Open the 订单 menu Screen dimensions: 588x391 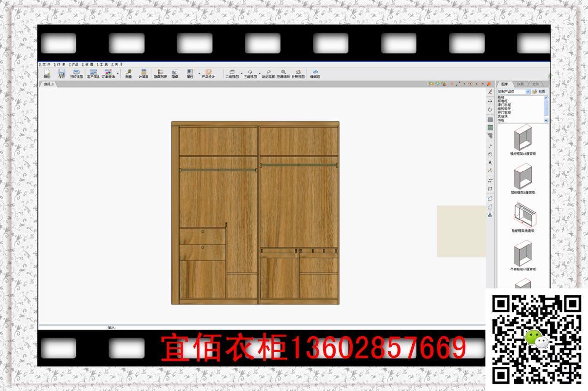pyautogui.click(x=59, y=64)
